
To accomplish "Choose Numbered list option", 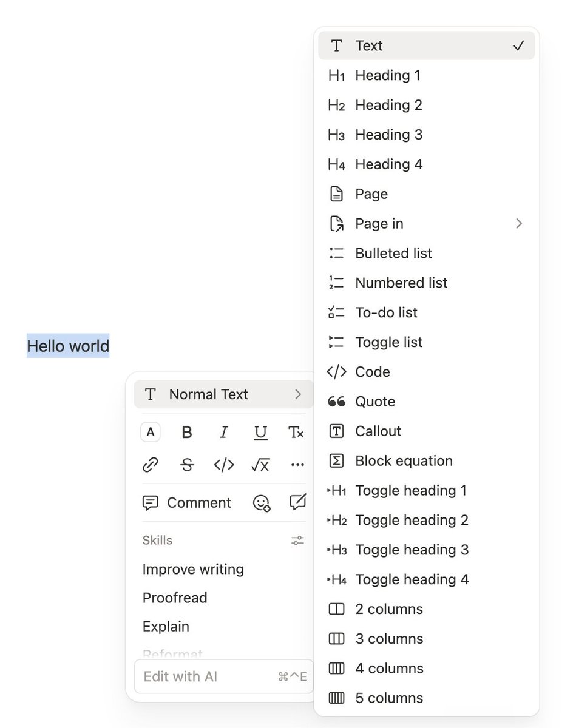I will tap(427, 283).
